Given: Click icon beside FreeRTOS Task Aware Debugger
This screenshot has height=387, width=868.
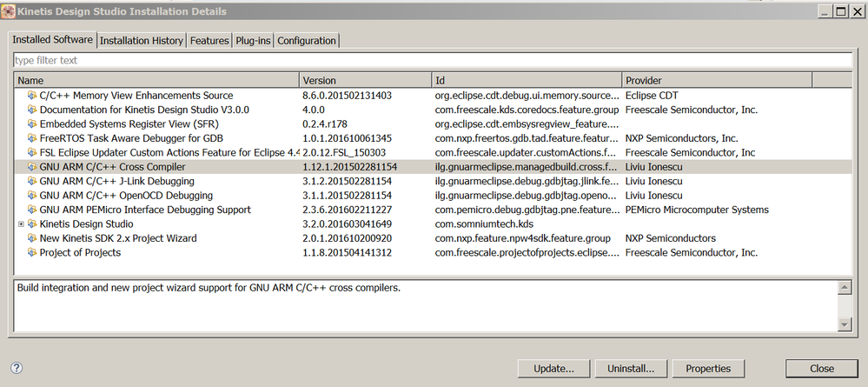Looking at the screenshot, I should coord(32,138).
